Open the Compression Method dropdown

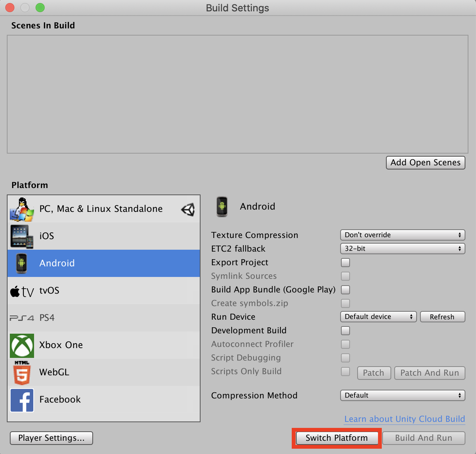point(403,395)
